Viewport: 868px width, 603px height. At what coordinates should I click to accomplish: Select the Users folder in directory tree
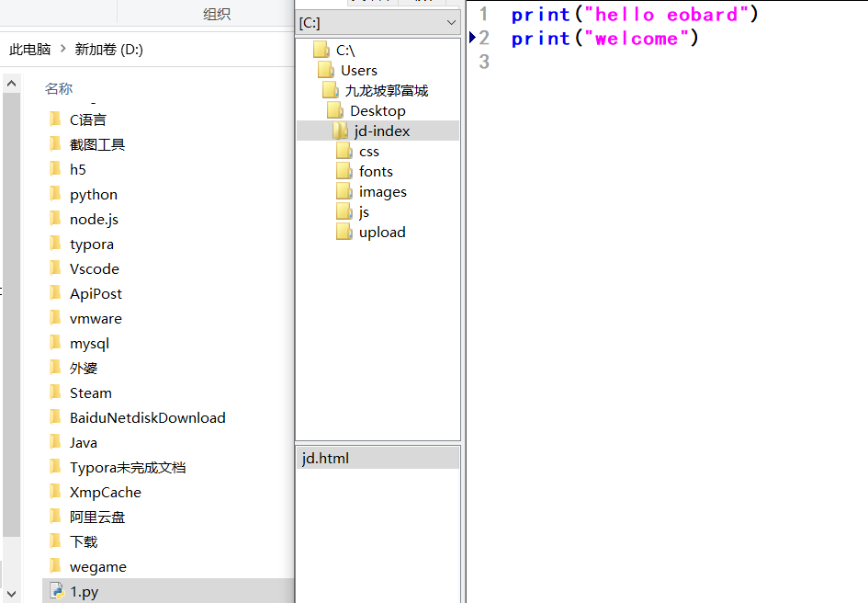[x=358, y=70]
